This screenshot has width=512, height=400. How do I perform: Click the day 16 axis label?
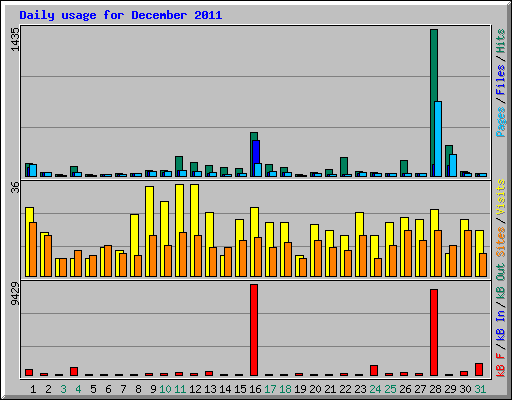(x=255, y=389)
